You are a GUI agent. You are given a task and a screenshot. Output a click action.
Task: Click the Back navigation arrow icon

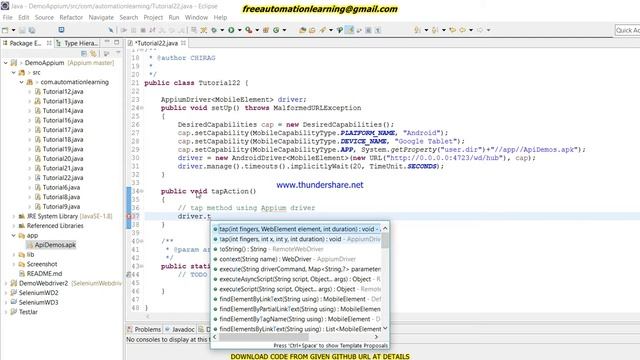pyautogui.click(x=462, y=30)
